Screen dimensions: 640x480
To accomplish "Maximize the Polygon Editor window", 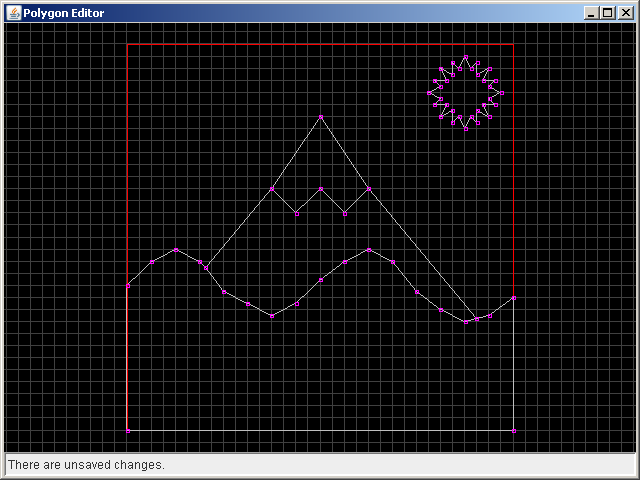I will (x=607, y=13).
